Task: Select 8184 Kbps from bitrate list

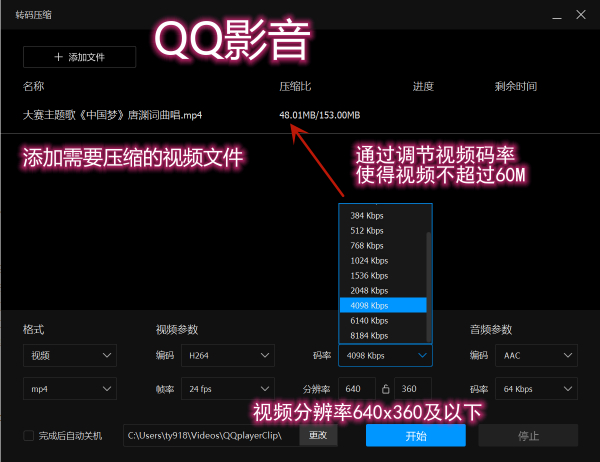Action: (383, 335)
